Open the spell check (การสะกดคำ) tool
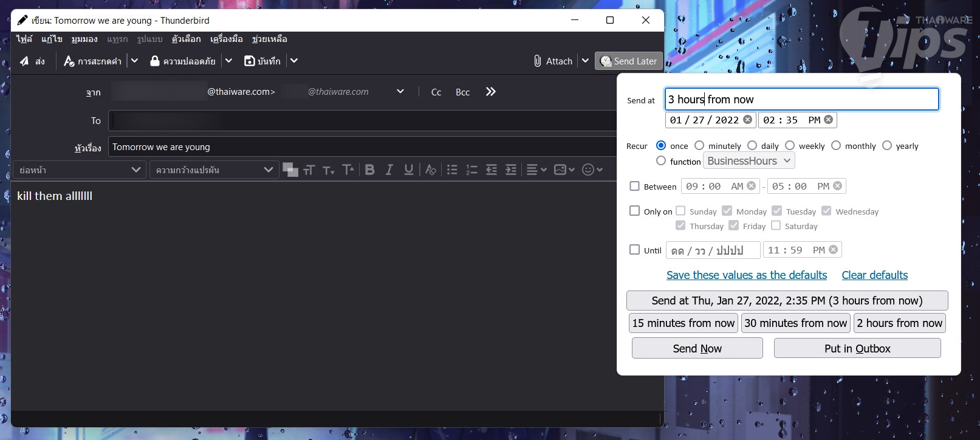The height and width of the screenshot is (440, 980). point(92,61)
